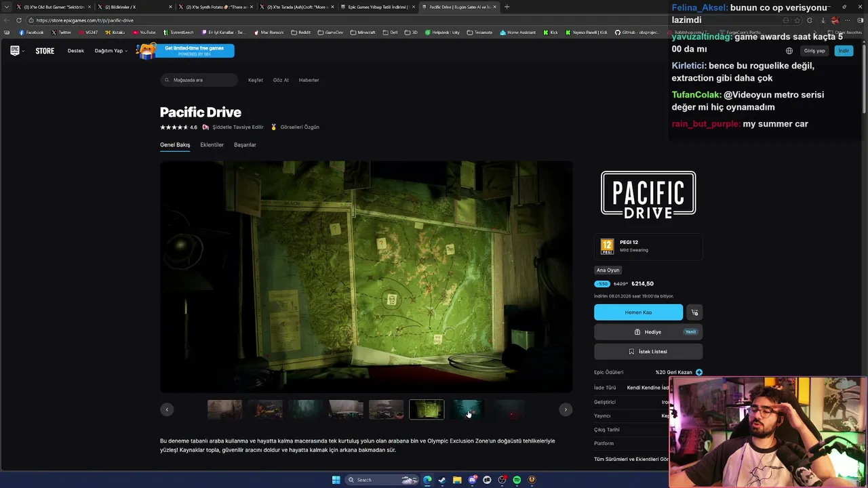The image size is (868, 488).
Task: Show the next media thumbnails
Action: click(566, 409)
